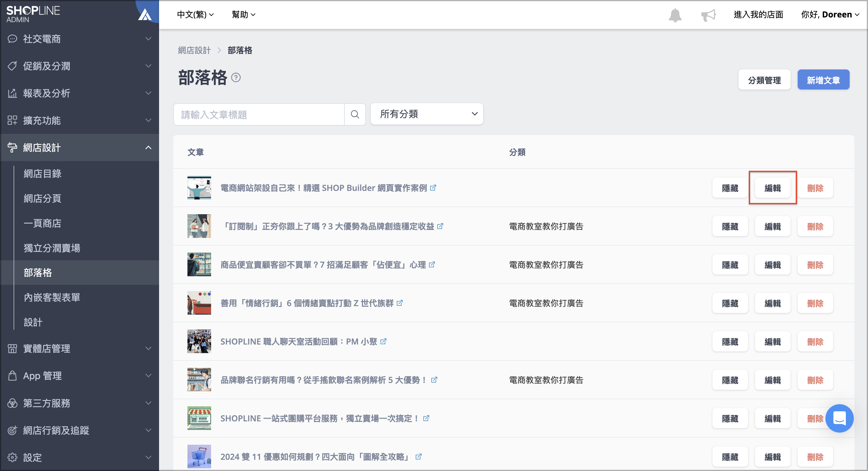Open external link icon for 訂閱制 article

click(x=440, y=226)
